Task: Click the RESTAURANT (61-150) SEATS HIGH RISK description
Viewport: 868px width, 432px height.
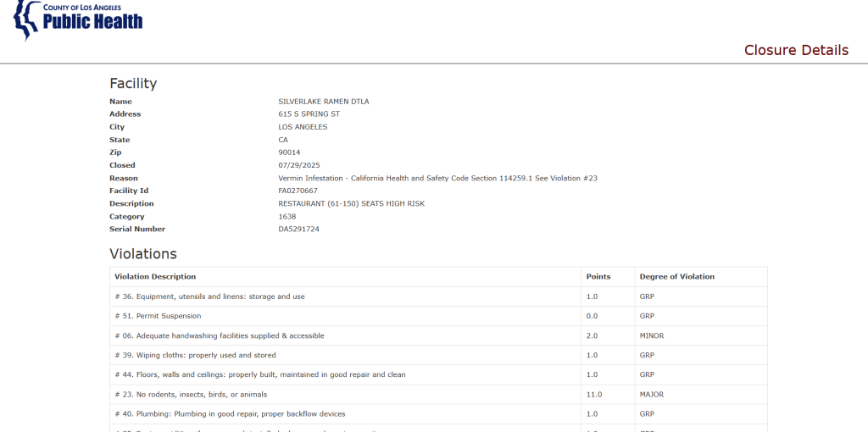Action: pos(352,203)
